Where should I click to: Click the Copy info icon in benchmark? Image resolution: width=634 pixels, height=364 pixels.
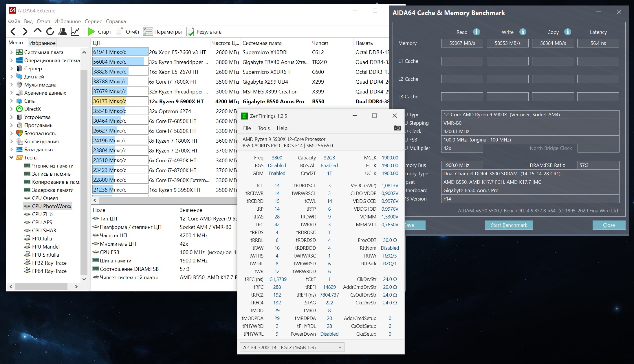pyautogui.click(x=567, y=32)
